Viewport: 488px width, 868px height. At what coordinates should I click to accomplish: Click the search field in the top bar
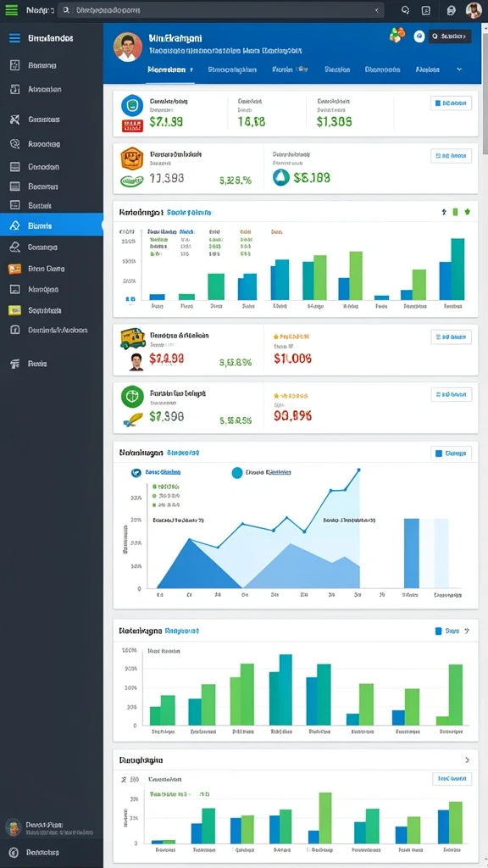[221, 10]
